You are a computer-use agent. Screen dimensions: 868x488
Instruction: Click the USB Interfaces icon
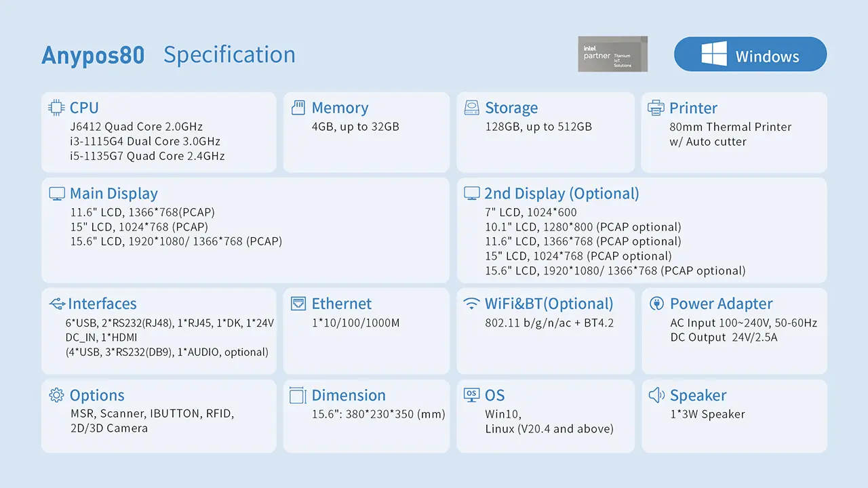58,303
